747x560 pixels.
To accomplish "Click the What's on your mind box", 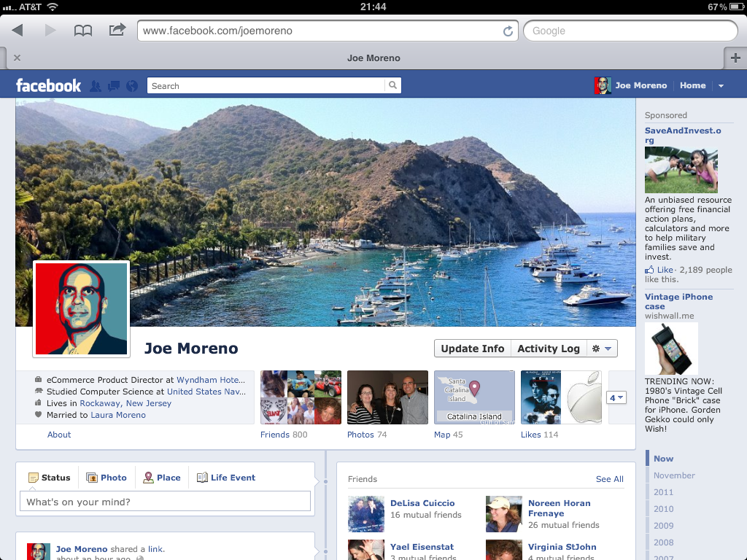I will [166, 502].
